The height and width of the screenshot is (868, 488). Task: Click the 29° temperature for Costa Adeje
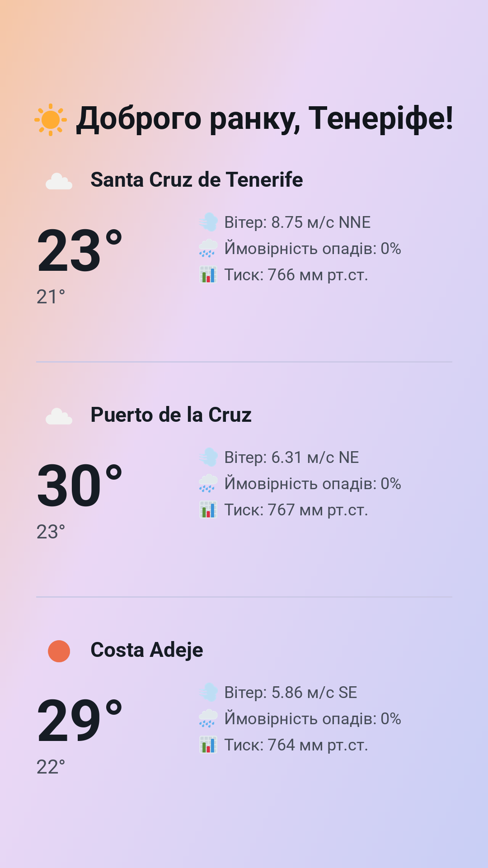tap(80, 721)
